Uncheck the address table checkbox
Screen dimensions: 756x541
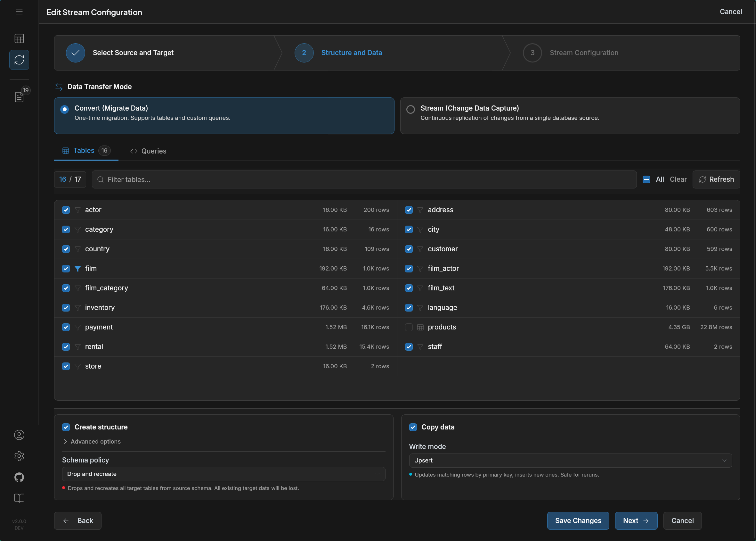(x=409, y=210)
